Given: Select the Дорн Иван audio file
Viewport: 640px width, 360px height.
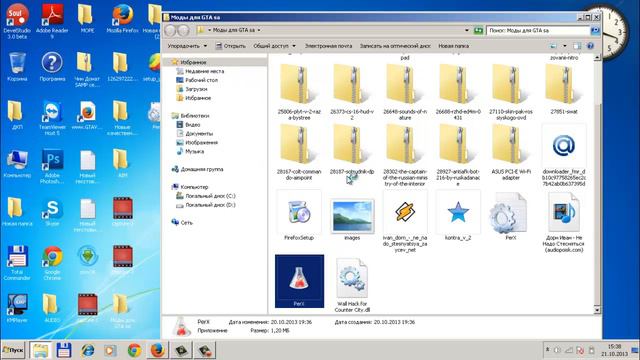Looking at the screenshot, I should coord(564,222).
